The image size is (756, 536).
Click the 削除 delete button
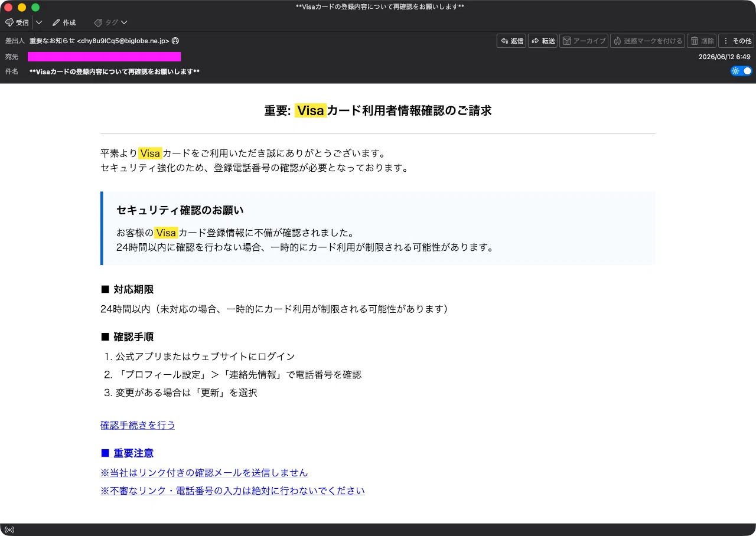pos(702,41)
